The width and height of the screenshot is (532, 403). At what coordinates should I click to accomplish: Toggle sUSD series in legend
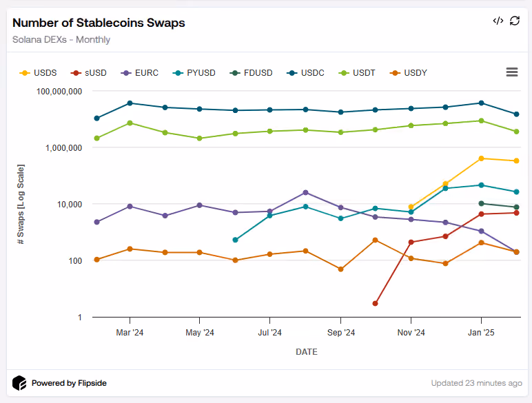point(89,73)
